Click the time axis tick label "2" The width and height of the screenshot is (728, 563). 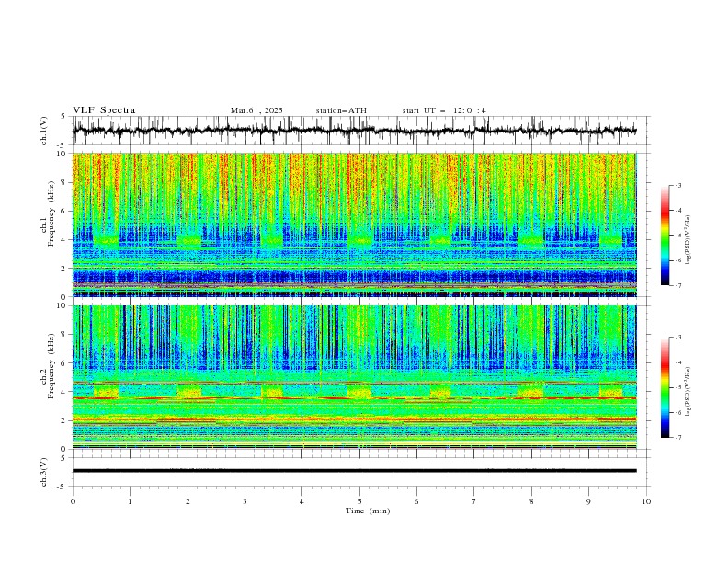188,501
